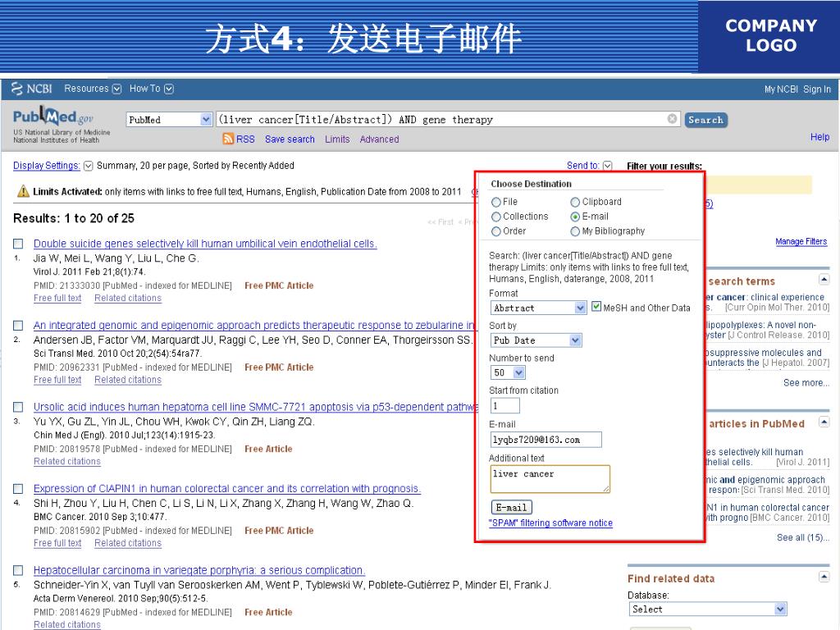The image size is (840, 630).
Task: Open Free full text link for result 4
Action: [57, 543]
